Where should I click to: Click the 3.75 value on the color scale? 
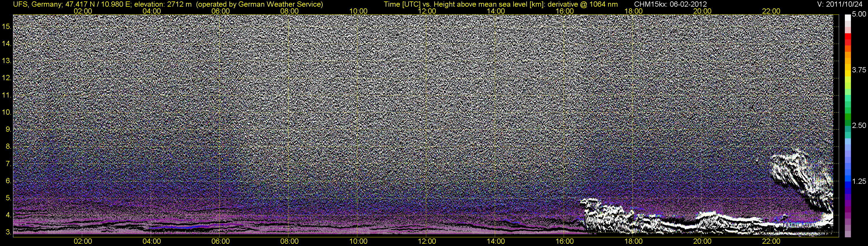click(859, 70)
